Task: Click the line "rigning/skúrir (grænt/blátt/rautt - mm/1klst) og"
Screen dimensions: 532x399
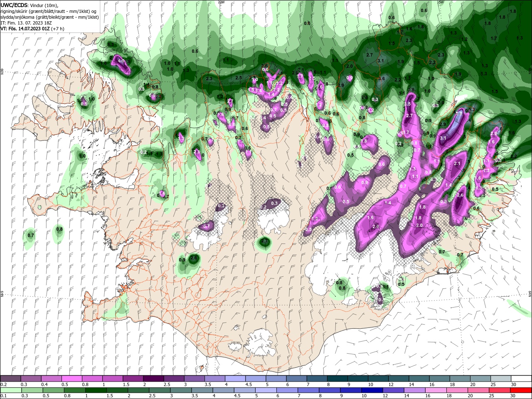Action: point(48,11)
